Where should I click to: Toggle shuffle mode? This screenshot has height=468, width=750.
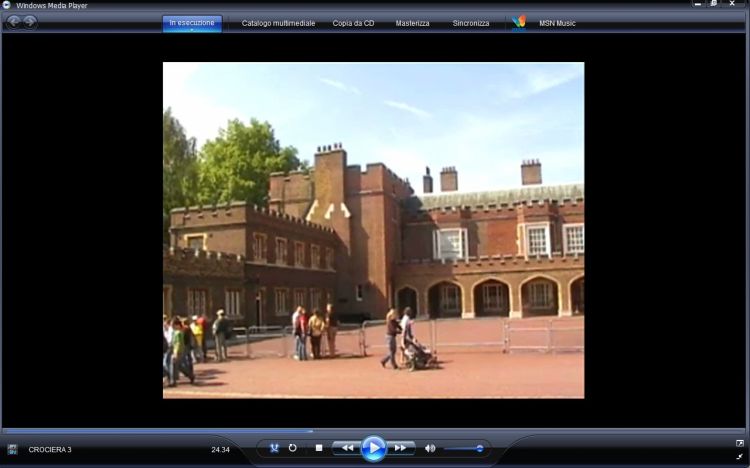[x=274, y=448]
